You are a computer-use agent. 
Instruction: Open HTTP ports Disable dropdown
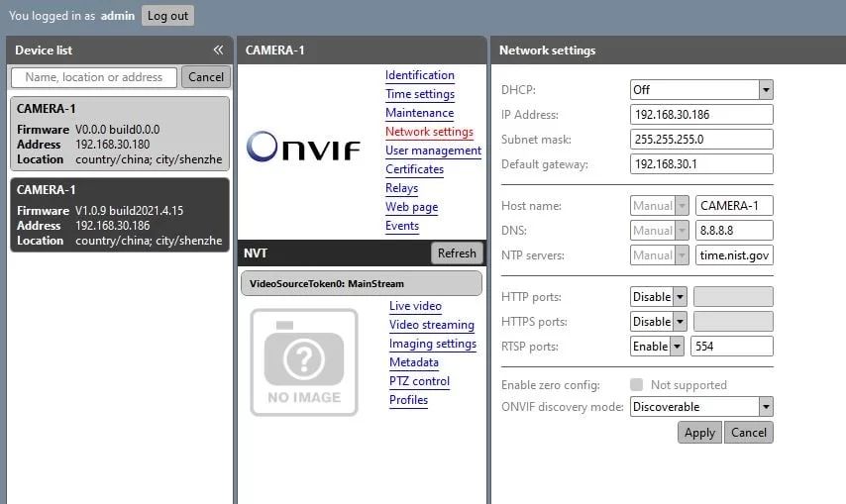[658, 297]
